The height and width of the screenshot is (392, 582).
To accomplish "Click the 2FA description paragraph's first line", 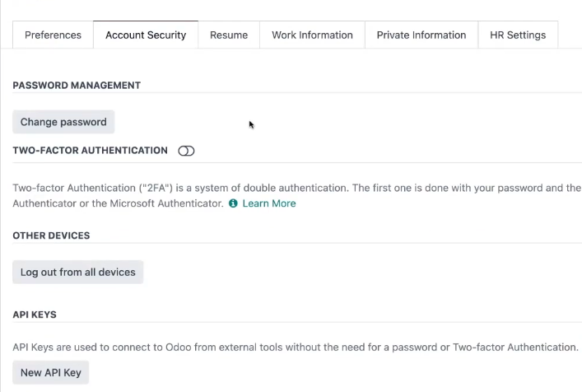I will [297, 188].
